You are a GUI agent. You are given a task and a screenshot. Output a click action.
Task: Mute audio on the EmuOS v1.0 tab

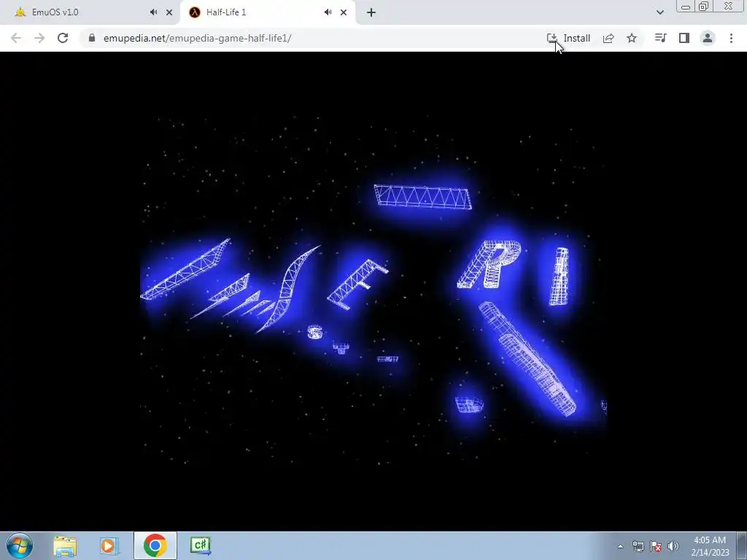153,12
